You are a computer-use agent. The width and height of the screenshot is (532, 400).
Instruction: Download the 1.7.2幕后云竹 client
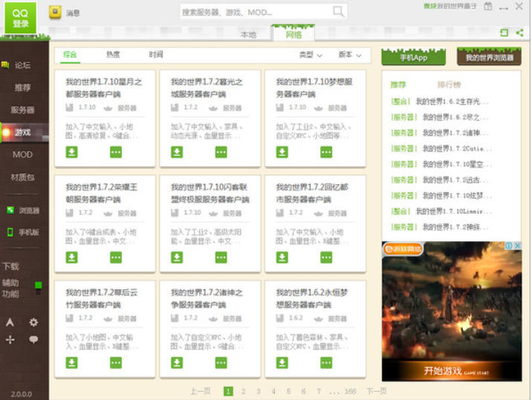coord(71,363)
